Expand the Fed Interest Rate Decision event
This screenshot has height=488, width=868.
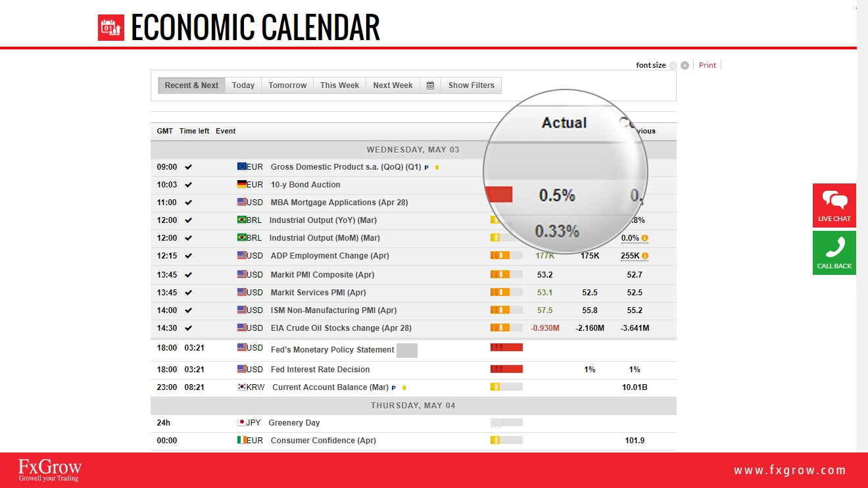tap(320, 370)
